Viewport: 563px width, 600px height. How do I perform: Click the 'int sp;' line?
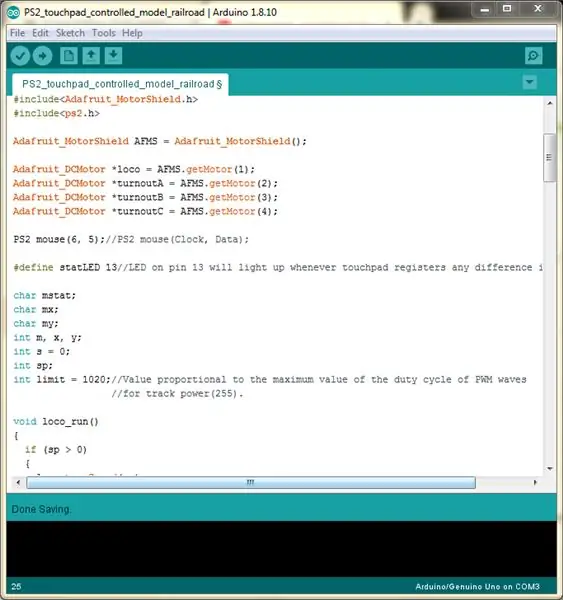click(x=33, y=366)
